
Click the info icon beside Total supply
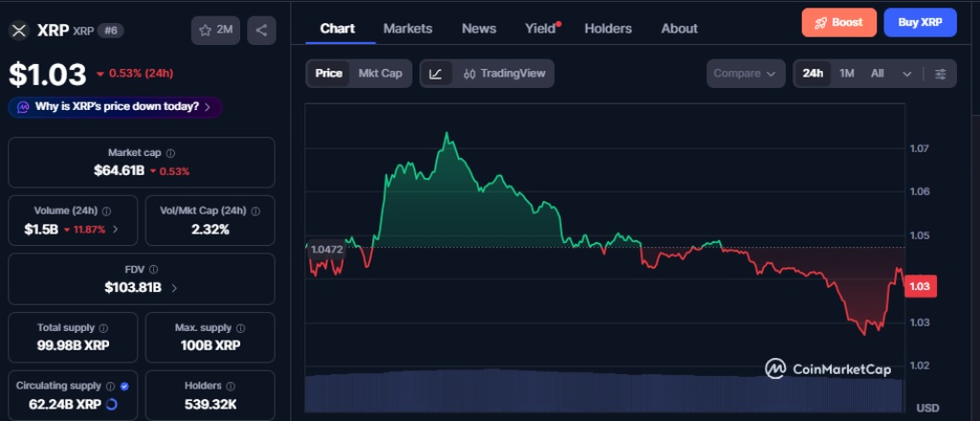pyautogui.click(x=103, y=328)
